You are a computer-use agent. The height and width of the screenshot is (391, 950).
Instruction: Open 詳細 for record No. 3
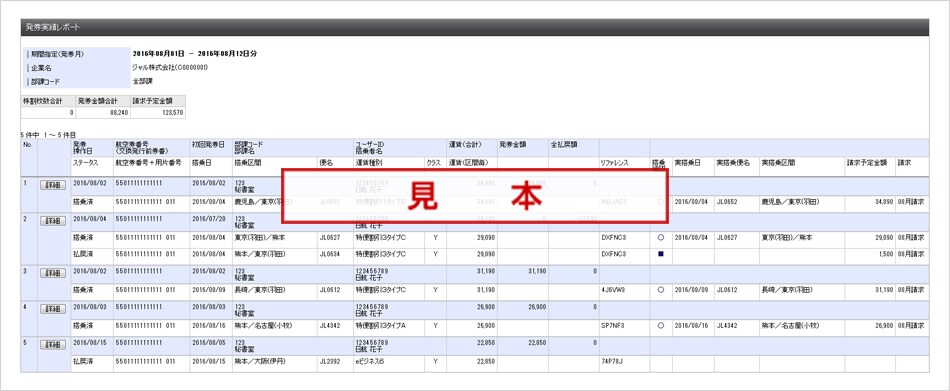(x=53, y=273)
